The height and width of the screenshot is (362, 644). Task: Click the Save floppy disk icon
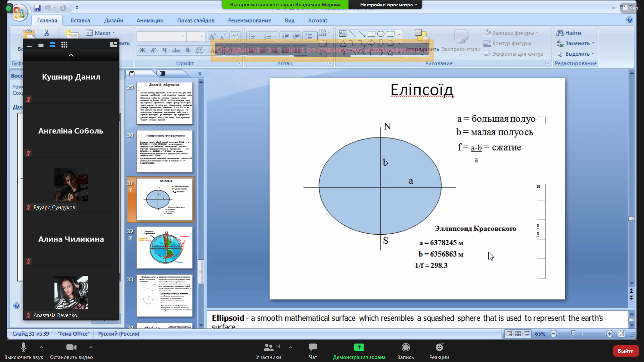(x=37, y=8)
